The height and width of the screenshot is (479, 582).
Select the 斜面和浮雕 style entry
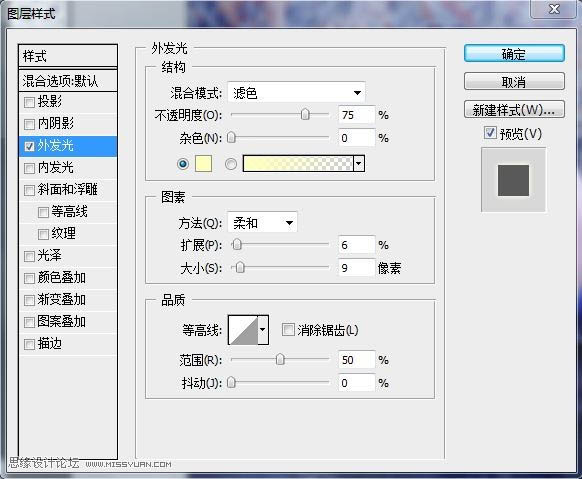coord(68,190)
